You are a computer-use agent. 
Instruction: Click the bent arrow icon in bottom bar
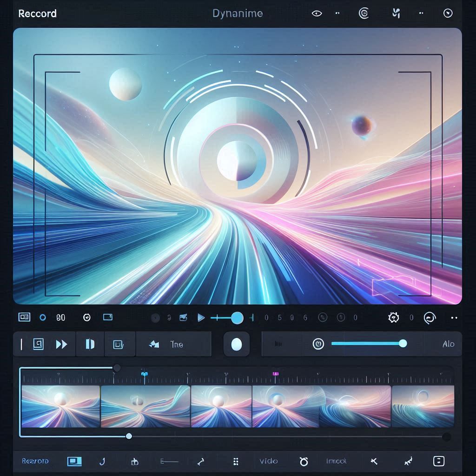click(x=201, y=462)
